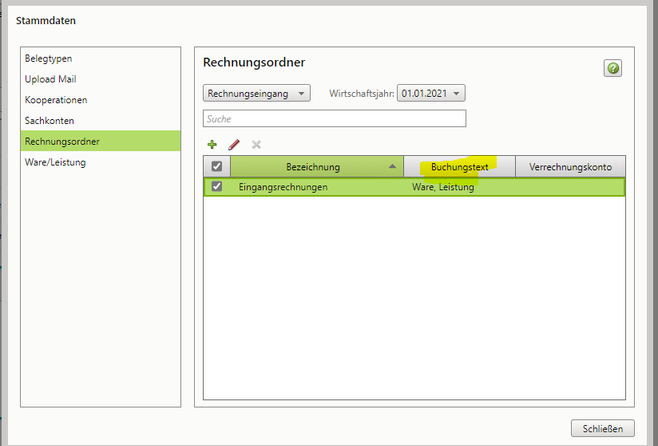
Task: Uncheck the Eingangsrechnungen row checkbox
Action: pos(217,187)
